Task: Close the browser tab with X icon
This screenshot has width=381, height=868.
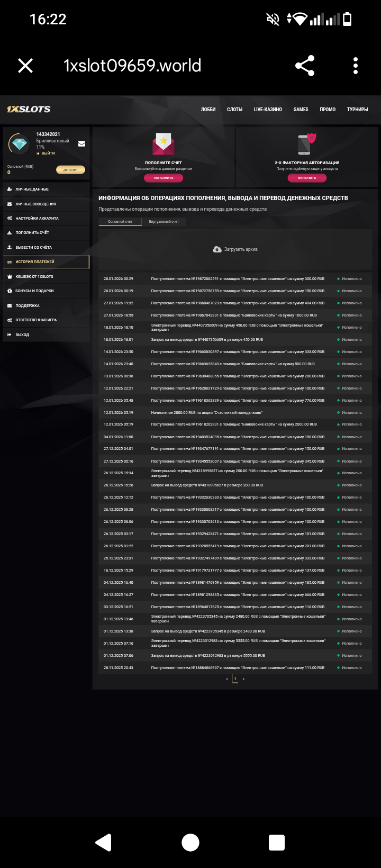Action: [25, 66]
